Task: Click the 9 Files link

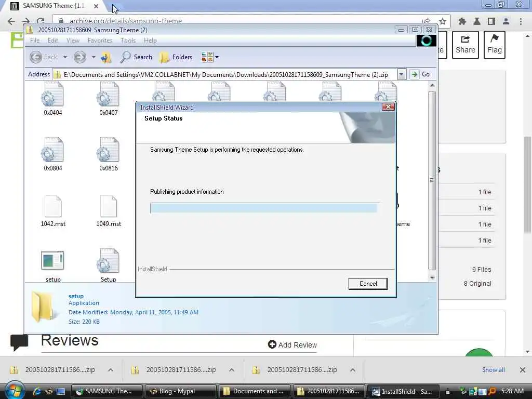Action: [482, 270]
